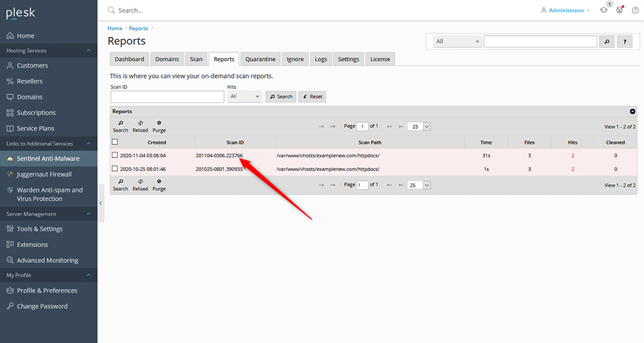The image size is (644, 343).
Task: Click the top-right magnifier search button
Action: point(606,42)
